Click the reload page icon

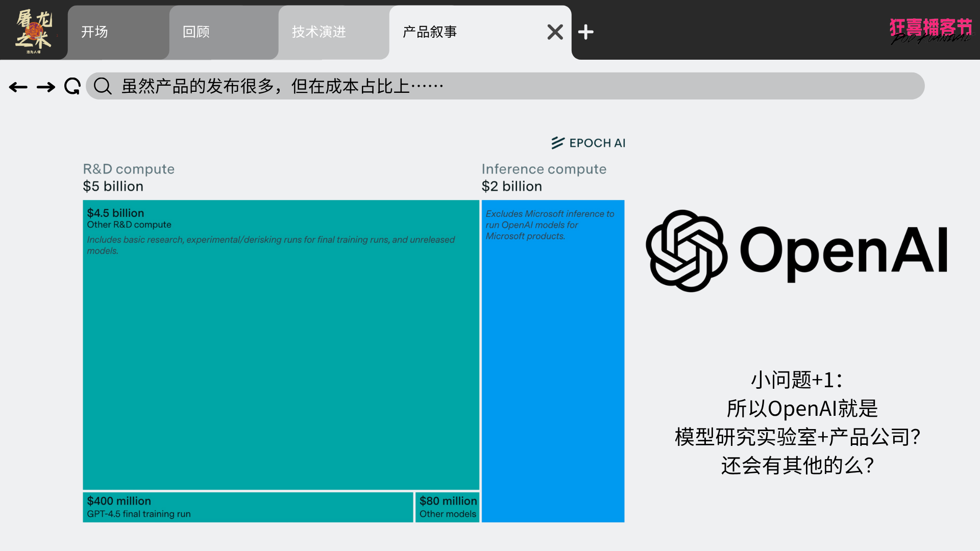point(72,86)
